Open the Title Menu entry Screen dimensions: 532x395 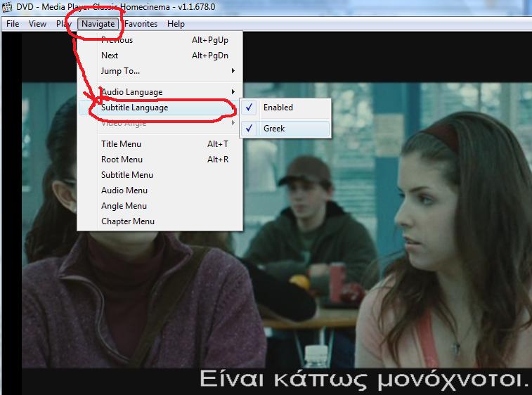pos(160,144)
